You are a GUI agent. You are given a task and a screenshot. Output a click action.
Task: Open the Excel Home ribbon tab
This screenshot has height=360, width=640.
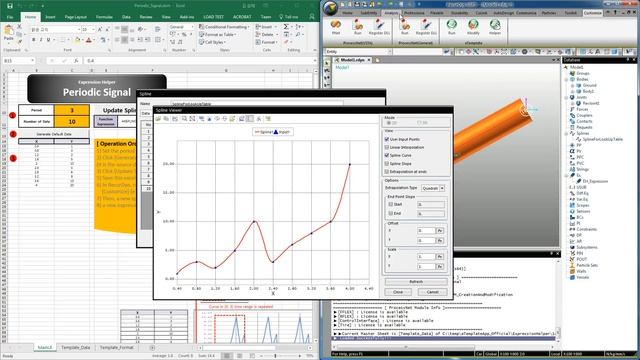point(30,17)
